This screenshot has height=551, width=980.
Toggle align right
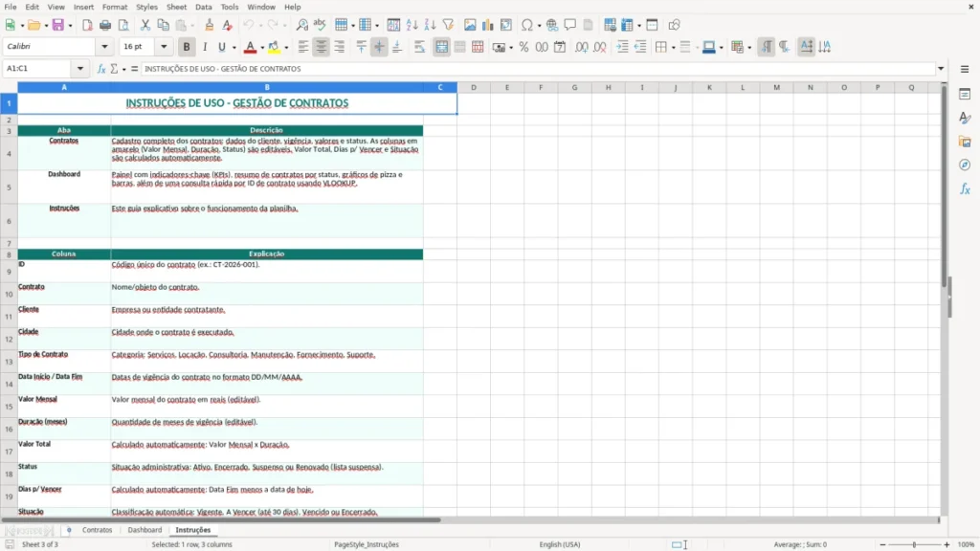[340, 47]
